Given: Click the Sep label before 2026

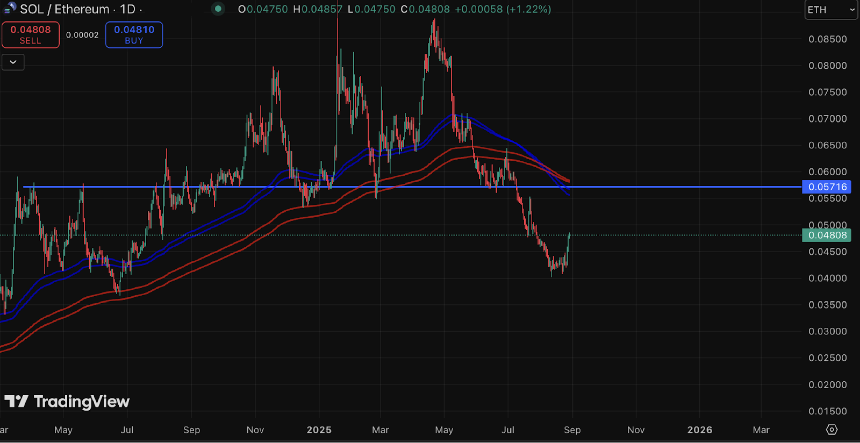Looking at the screenshot, I should [572, 428].
